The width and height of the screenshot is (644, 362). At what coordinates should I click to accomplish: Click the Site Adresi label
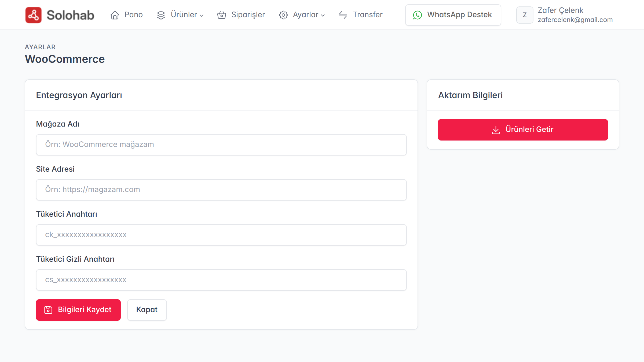[55, 169]
